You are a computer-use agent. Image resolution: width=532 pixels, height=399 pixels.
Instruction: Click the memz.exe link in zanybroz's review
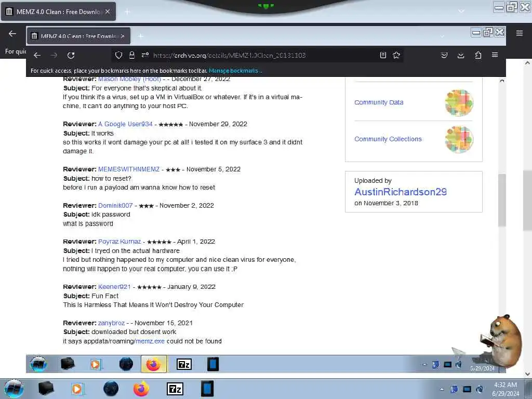pyautogui.click(x=150, y=341)
